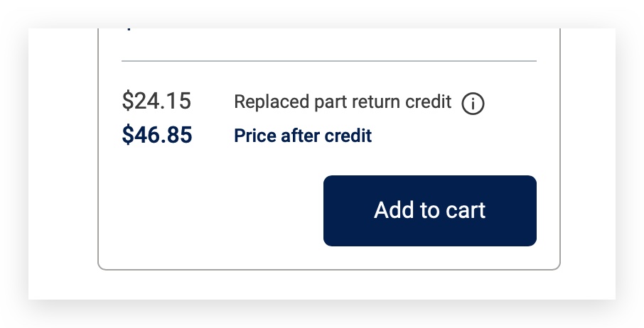Click the word Replaced in the credit label
Screen dimensions: 644x328
(x=272, y=102)
